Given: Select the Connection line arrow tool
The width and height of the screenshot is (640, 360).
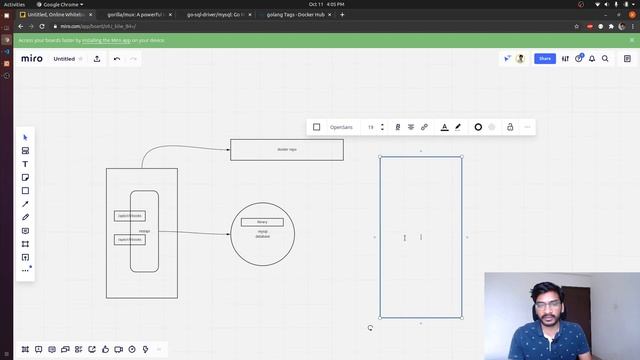Looking at the screenshot, I should click(25, 204).
